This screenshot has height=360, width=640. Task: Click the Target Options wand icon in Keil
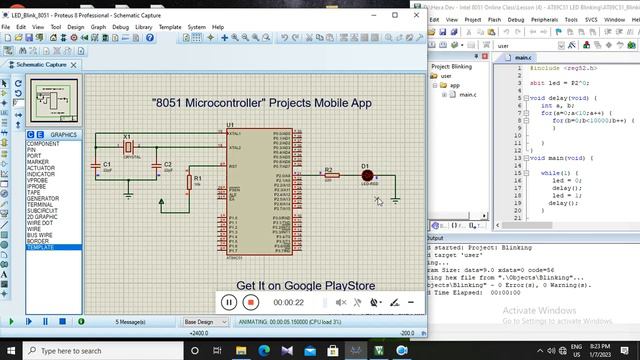tap(571, 45)
